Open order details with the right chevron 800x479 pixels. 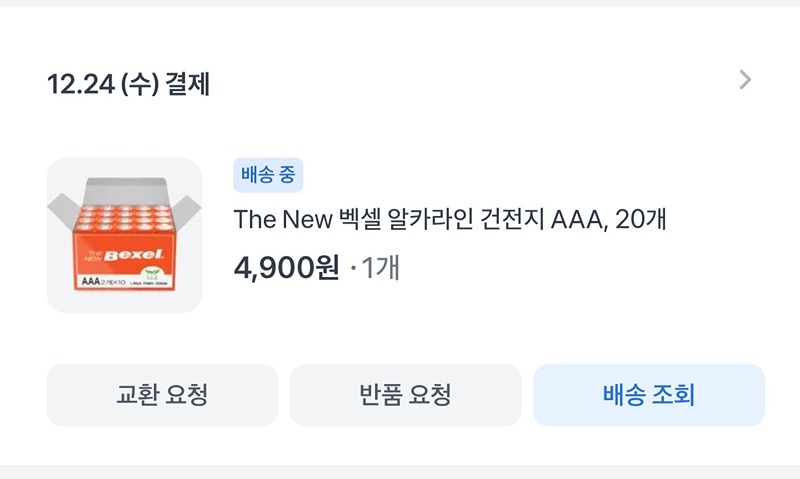pyautogui.click(x=744, y=80)
